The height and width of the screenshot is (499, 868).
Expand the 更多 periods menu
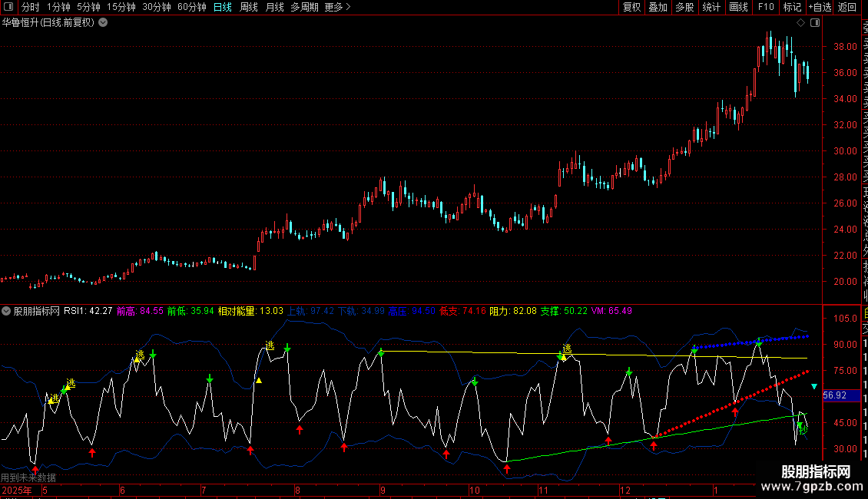pos(337,8)
